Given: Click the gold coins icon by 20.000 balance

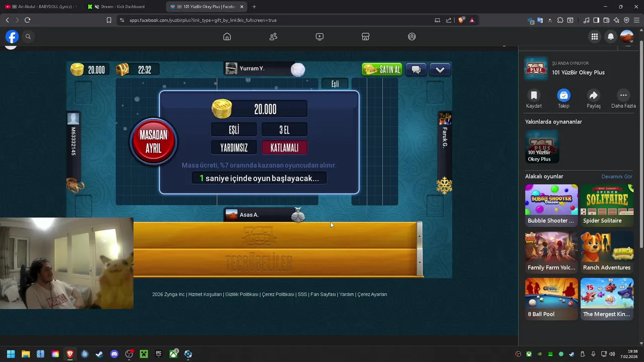Looking at the screenshot, I should (x=77, y=69).
